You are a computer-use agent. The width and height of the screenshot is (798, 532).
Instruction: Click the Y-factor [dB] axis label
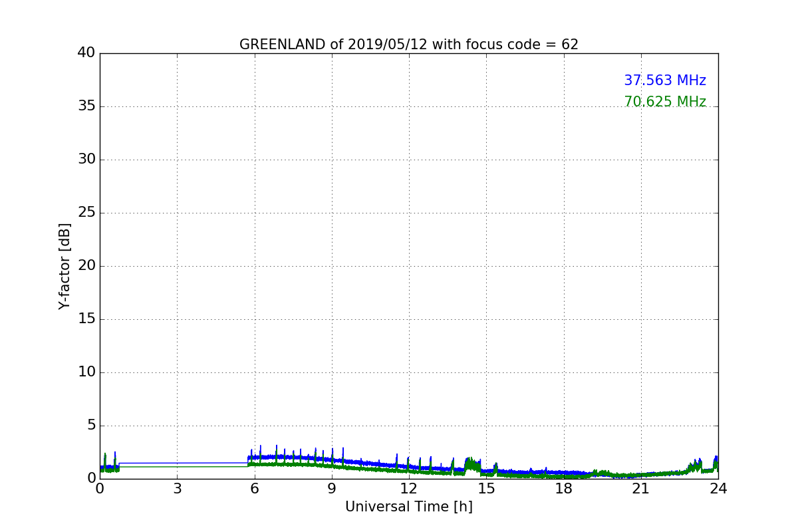(x=65, y=266)
